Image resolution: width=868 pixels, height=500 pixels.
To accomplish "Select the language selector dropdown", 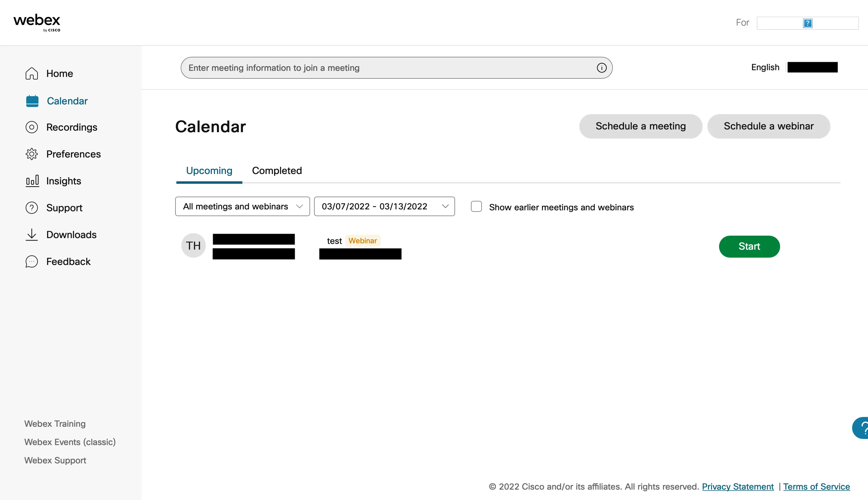I will point(765,67).
